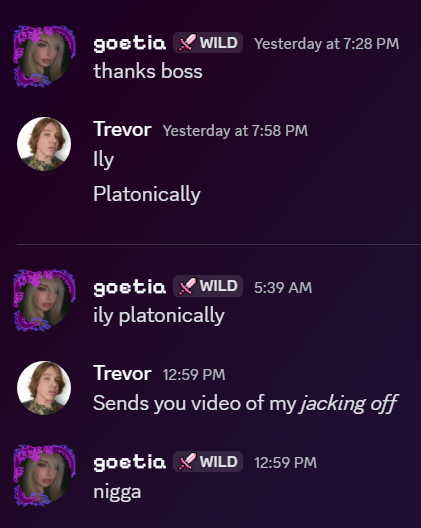
Task: Click the Trevor username at 7:58 PM
Action: coord(122,129)
